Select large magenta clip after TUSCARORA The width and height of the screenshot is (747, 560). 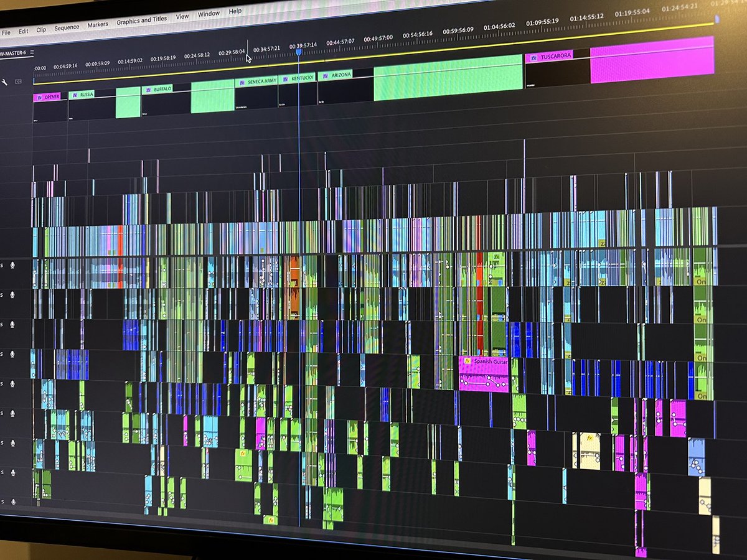click(652, 59)
